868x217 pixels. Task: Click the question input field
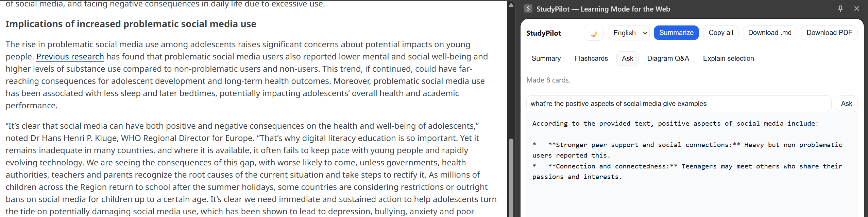pyautogui.click(x=678, y=104)
